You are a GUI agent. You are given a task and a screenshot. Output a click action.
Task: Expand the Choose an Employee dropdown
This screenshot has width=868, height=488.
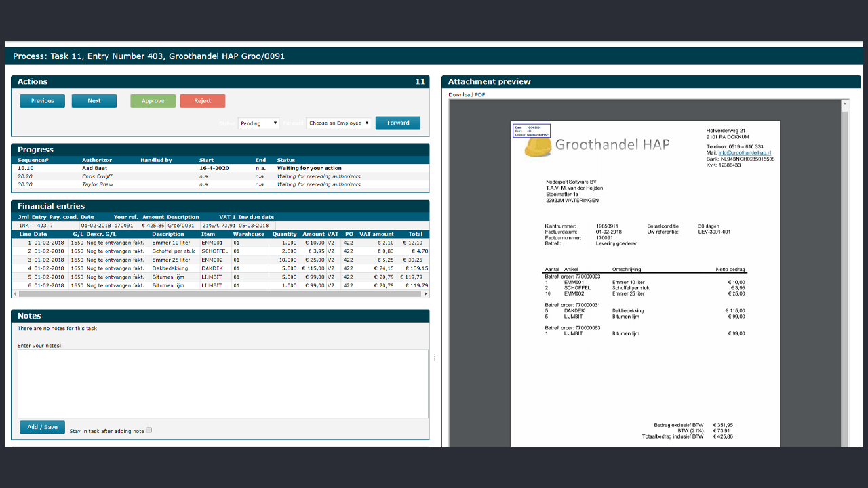pos(339,123)
